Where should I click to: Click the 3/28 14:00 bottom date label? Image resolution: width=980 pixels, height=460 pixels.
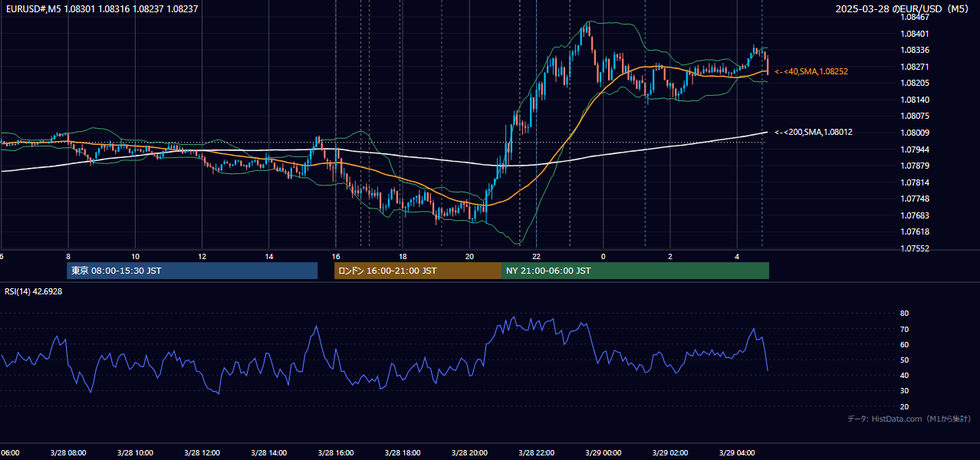click(269, 452)
